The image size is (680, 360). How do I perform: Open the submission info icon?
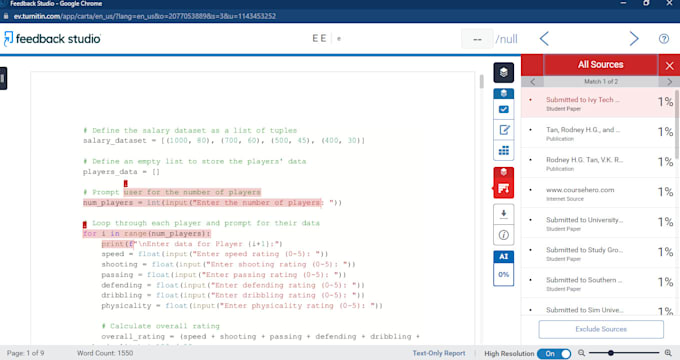pyautogui.click(x=503, y=235)
